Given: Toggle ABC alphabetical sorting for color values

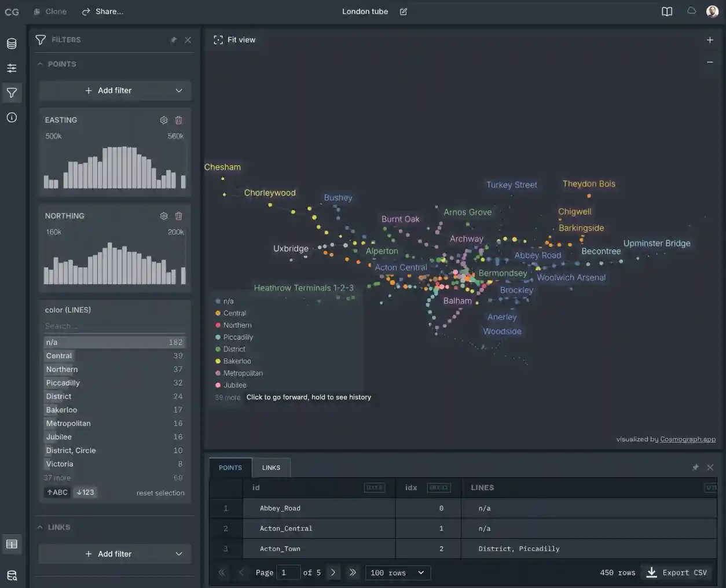Looking at the screenshot, I should [x=57, y=492].
